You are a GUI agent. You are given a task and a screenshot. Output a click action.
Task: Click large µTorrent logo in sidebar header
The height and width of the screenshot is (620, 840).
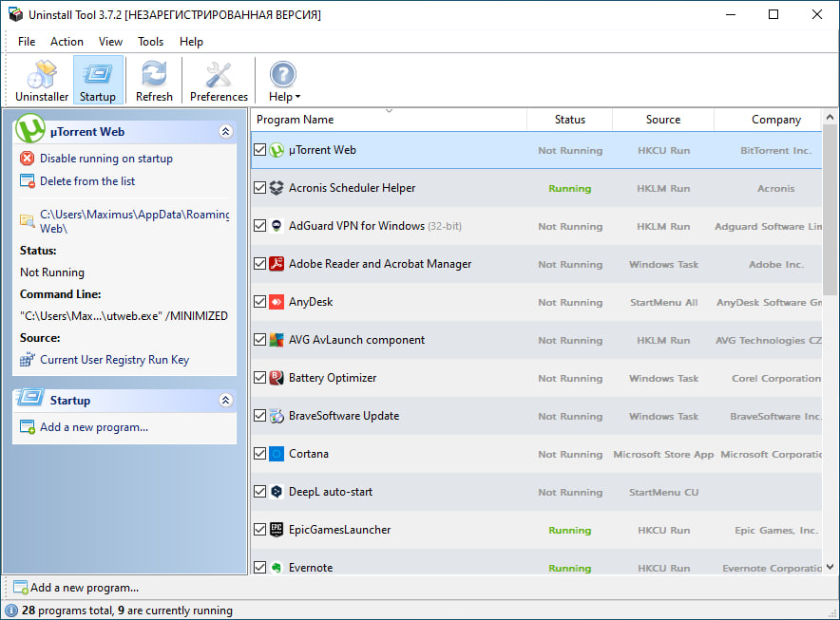tap(30, 128)
